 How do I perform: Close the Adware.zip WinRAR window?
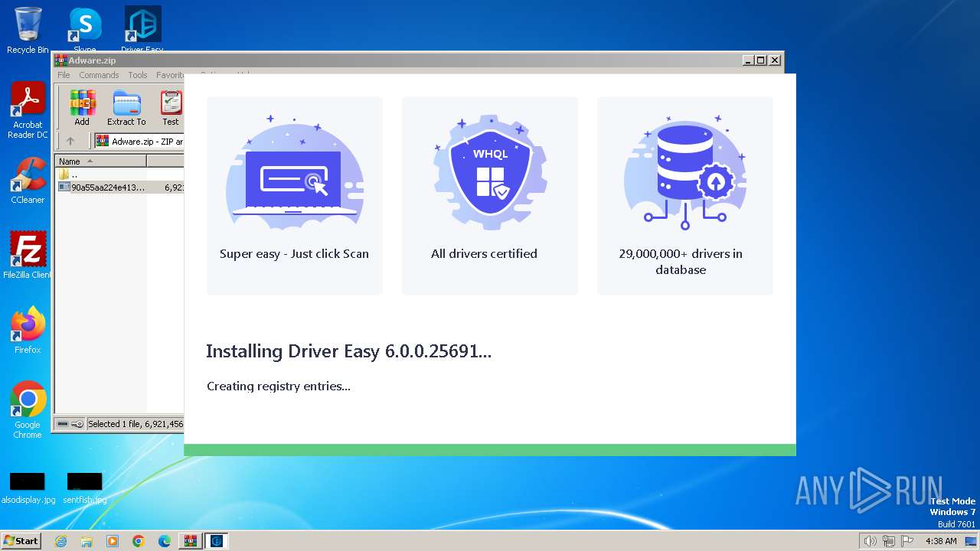[x=775, y=60]
